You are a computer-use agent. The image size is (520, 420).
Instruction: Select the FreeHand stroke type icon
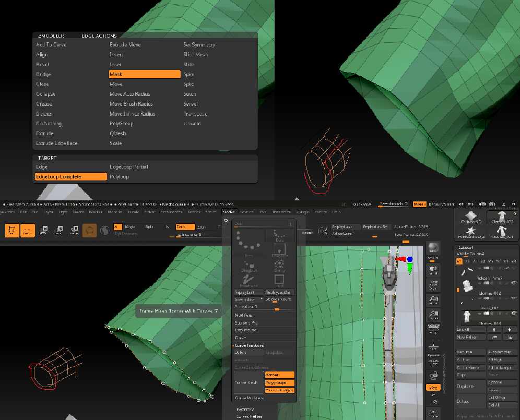pyautogui.click(x=249, y=281)
